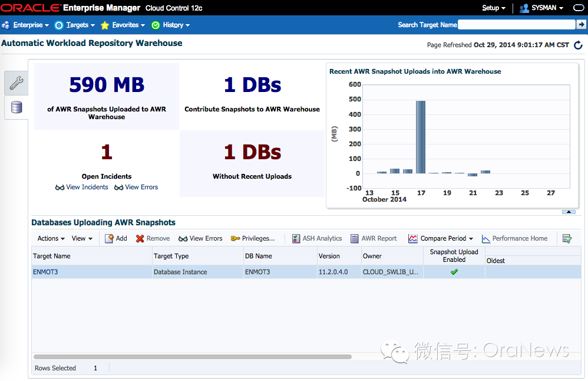Viewport: 588px width, 381px height.
Task: Click the search go arrow button
Action: 581,25
